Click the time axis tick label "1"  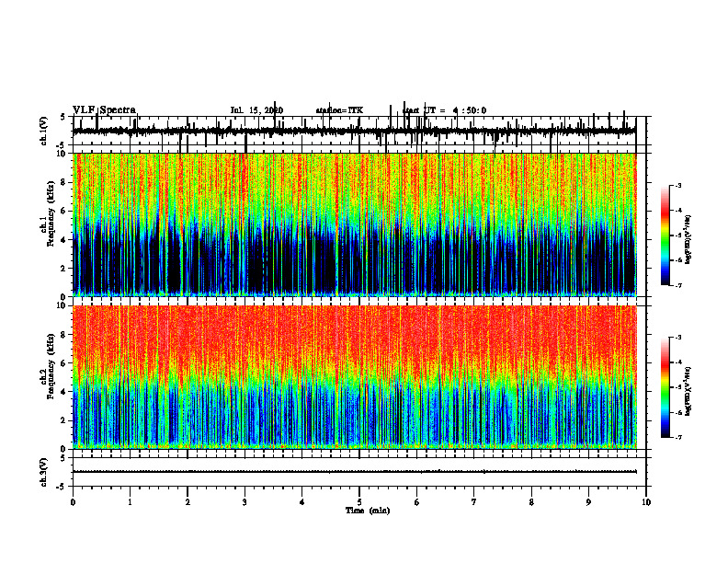coord(130,502)
